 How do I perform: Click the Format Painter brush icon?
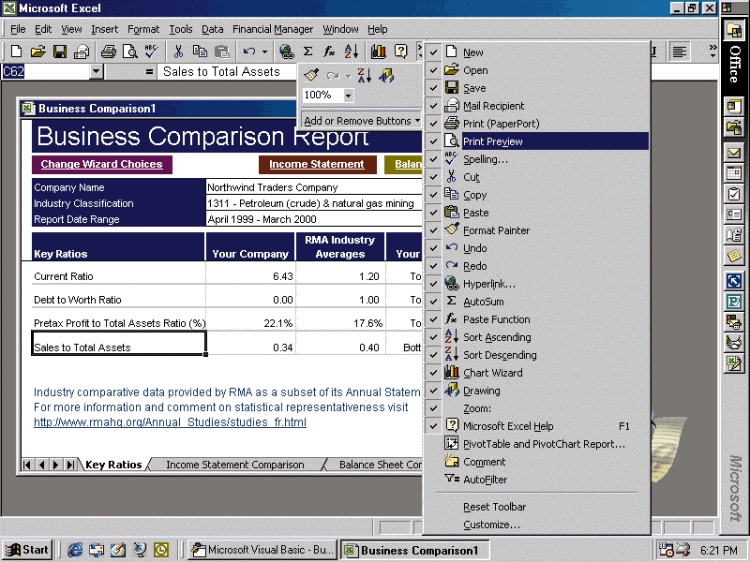(x=311, y=75)
